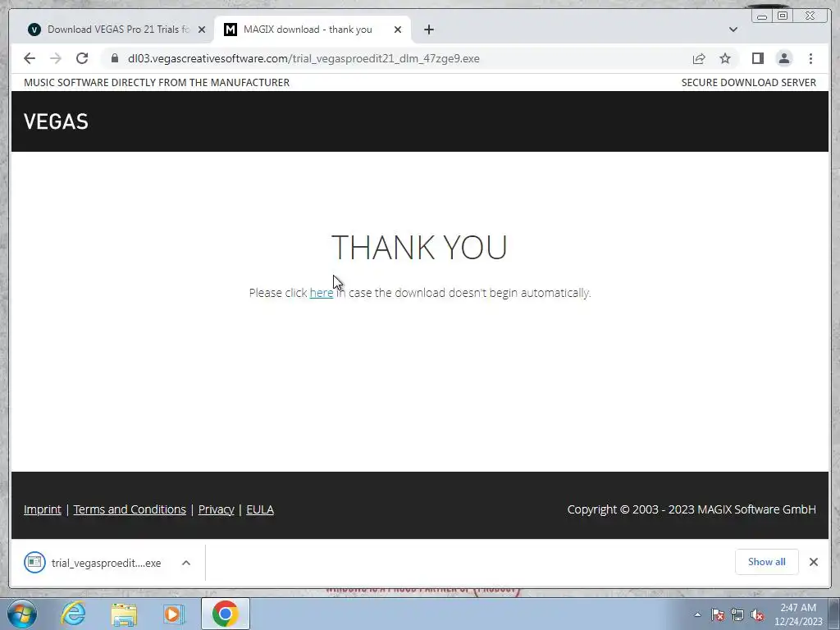840x630 pixels.
Task: Go back to the previous page
Action: click(x=30, y=58)
